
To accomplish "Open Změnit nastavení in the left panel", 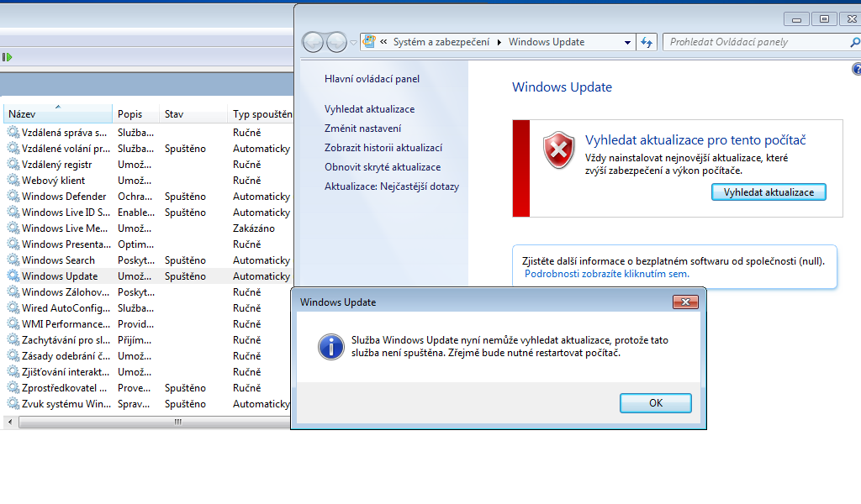I will point(362,129).
